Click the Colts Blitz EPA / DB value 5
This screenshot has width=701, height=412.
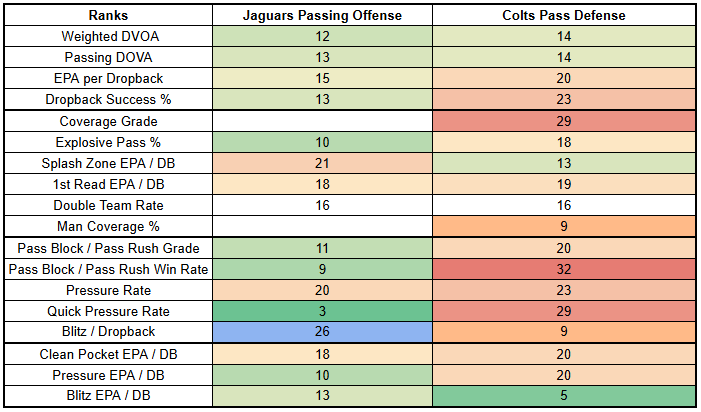[x=562, y=397]
